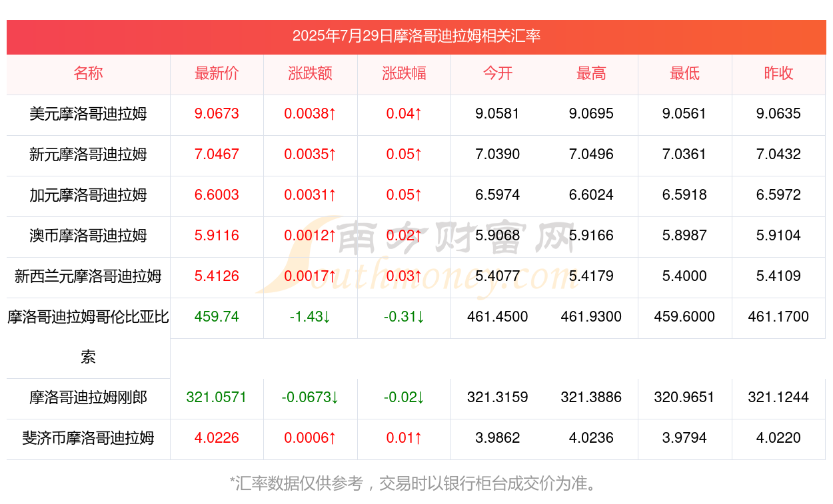Image resolution: width=833 pixels, height=504 pixels.
Task: Select high value 6.6024
Action: pyautogui.click(x=591, y=195)
